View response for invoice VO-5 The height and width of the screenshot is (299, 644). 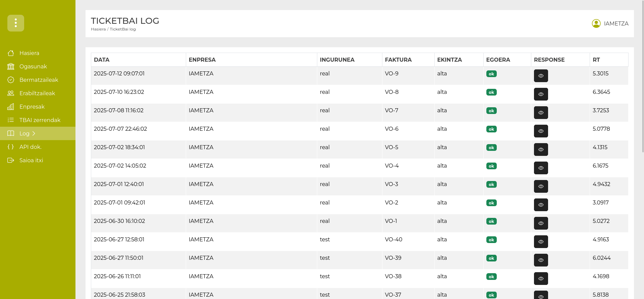click(541, 149)
